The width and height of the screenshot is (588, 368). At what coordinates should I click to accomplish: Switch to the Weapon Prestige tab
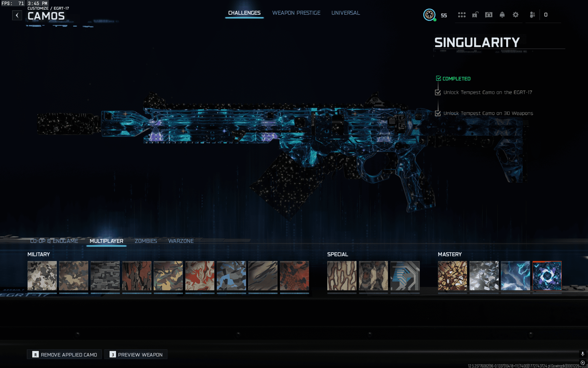[x=296, y=13]
